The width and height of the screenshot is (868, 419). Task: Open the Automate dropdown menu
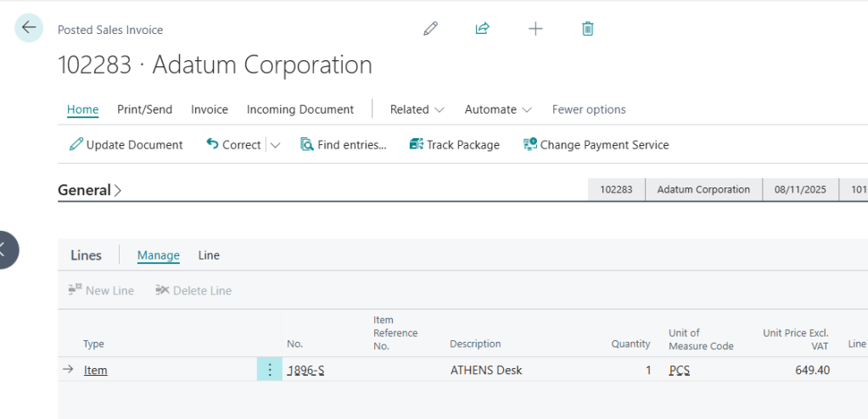[498, 109]
